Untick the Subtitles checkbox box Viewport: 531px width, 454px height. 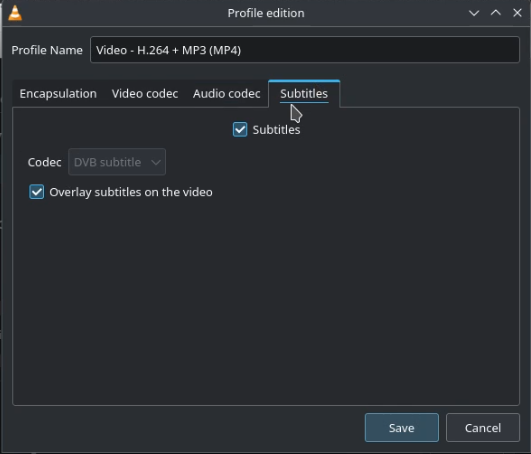(x=240, y=130)
